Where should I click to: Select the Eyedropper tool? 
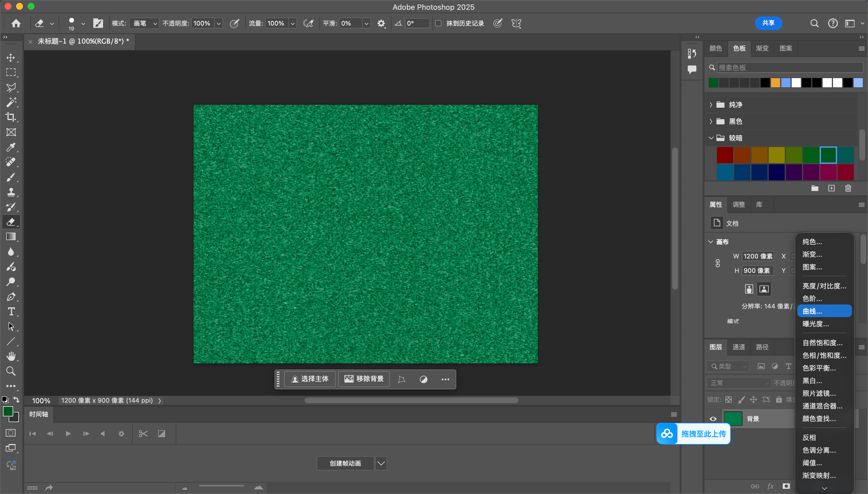tap(11, 147)
